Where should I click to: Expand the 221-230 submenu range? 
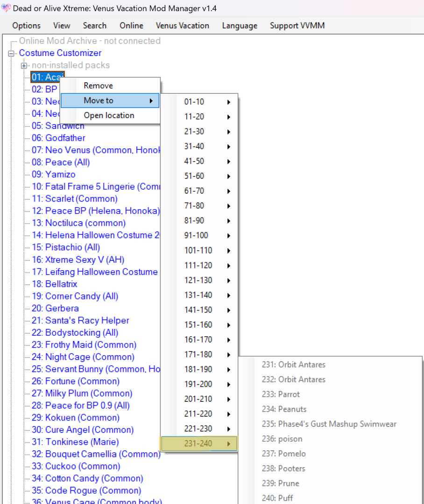coord(199,429)
